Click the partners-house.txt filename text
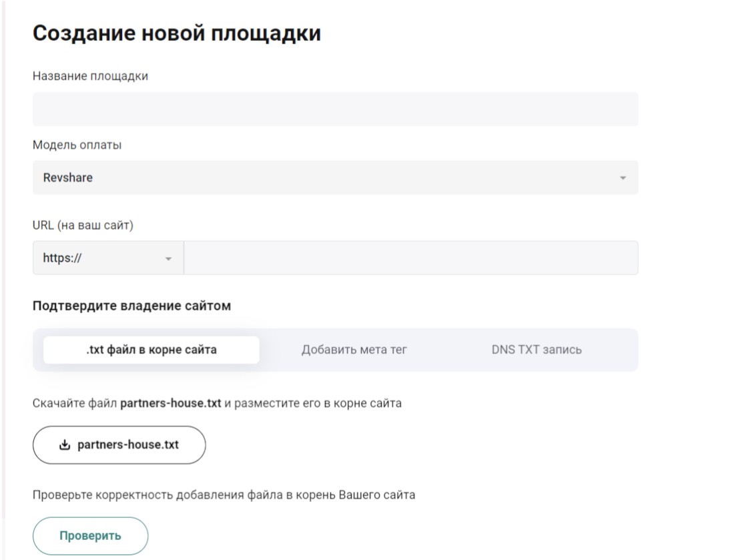 [127, 445]
